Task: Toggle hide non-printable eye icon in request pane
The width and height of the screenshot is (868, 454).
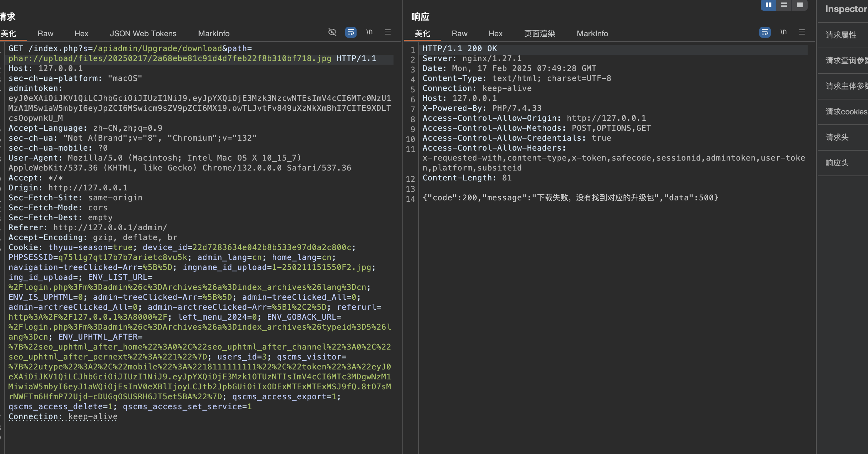Action: tap(332, 32)
